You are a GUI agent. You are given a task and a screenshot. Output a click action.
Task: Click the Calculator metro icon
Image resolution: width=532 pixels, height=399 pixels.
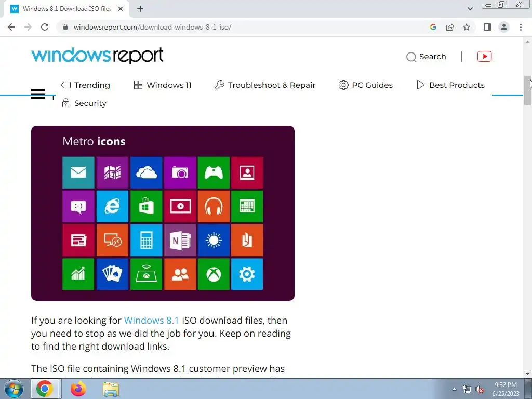coord(146,240)
